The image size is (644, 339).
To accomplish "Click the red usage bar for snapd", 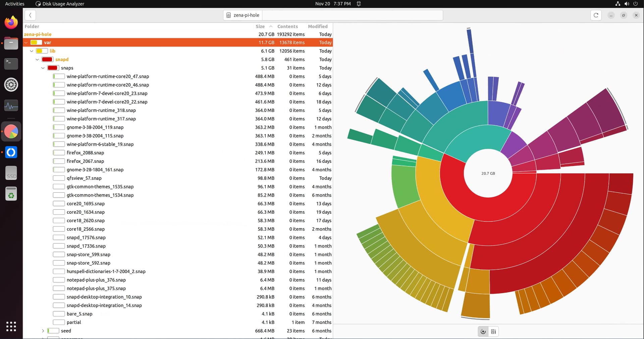I will pos(47,59).
